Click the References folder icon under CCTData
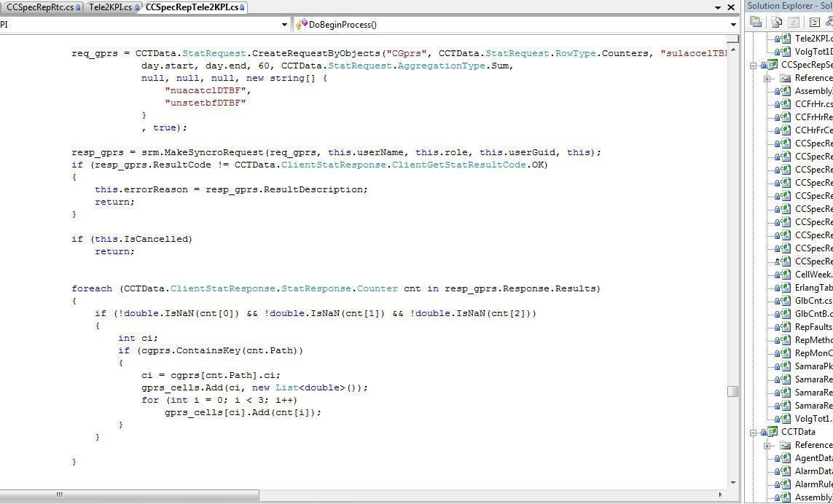Screen dimensions: 833x504 point(785,445)
